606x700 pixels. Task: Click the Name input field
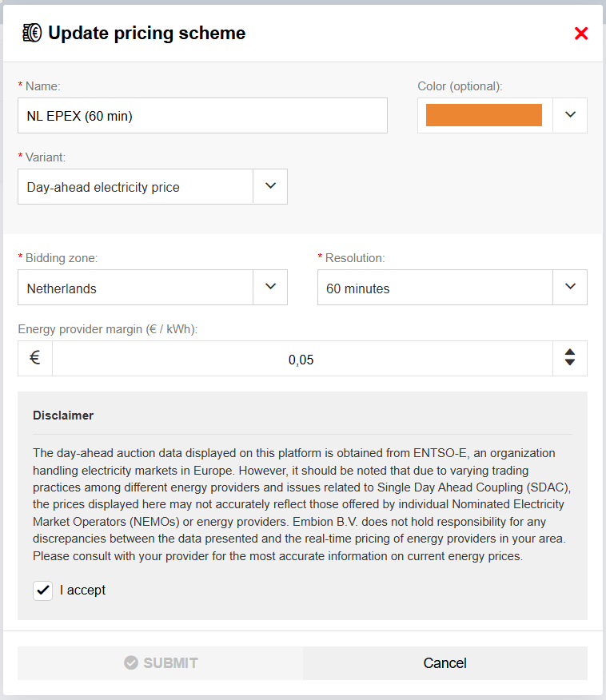(201, 116)
